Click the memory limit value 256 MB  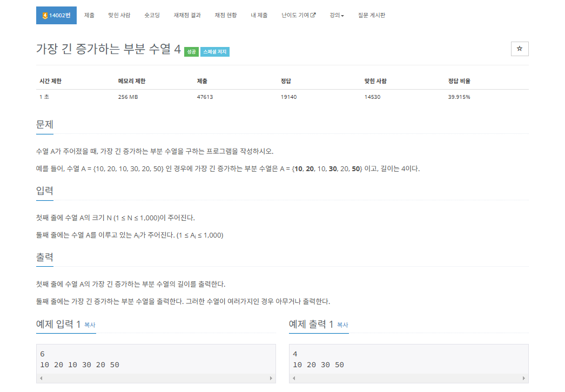[128, 97]
